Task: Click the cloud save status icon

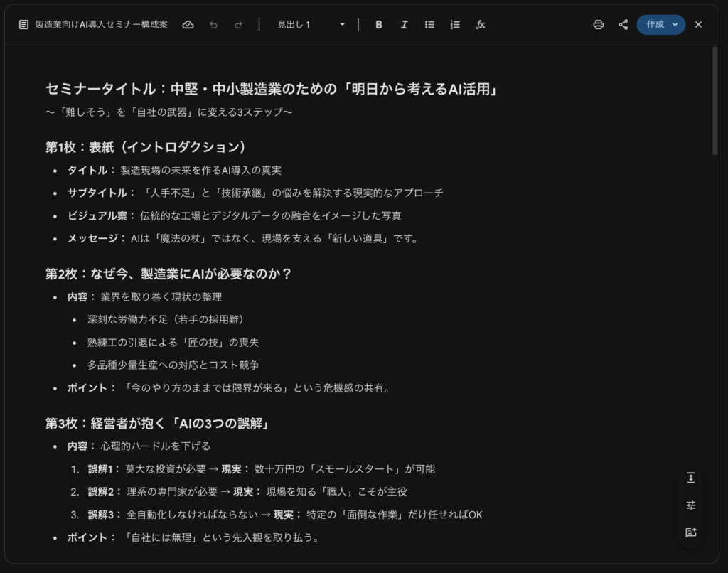Action: point(188,24)
